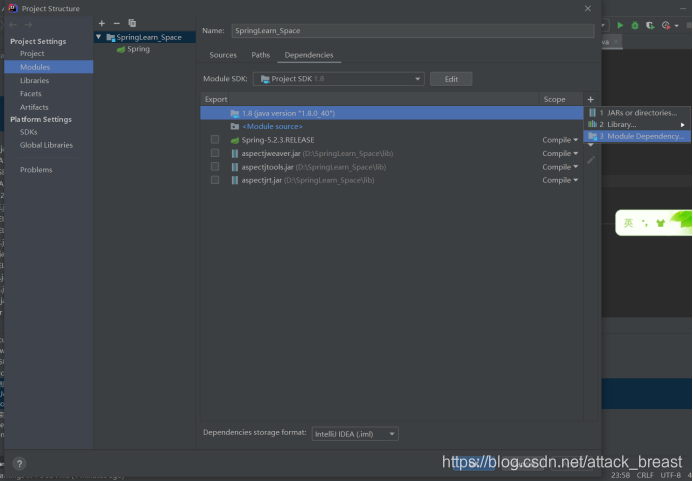Click the punctuation icon on the input method widget
693x481 pixels.
[x=645, y=223]
